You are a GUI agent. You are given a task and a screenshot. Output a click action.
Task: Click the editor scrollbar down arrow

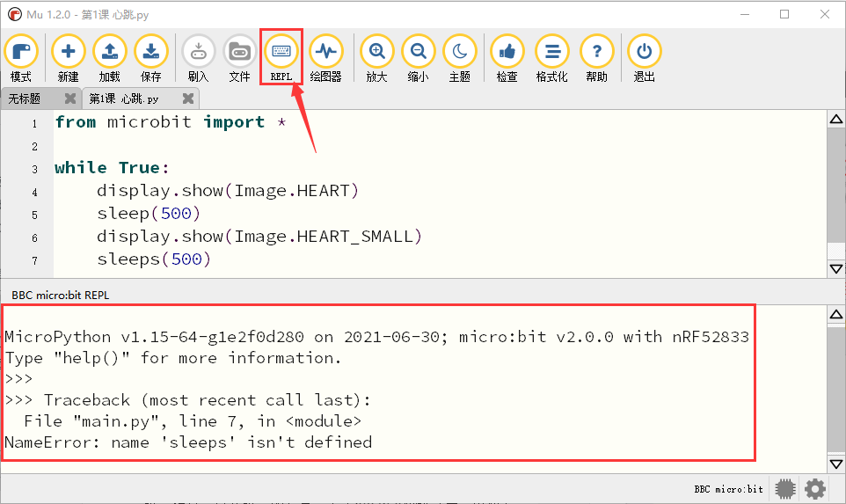pyautogui.click(x=836, y=268)
